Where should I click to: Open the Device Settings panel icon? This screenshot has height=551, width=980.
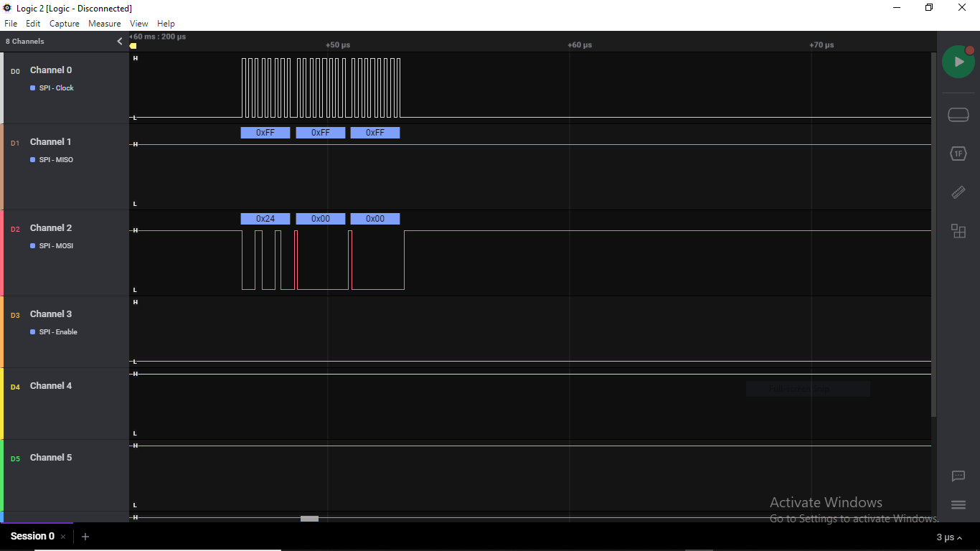coord(958,115)
